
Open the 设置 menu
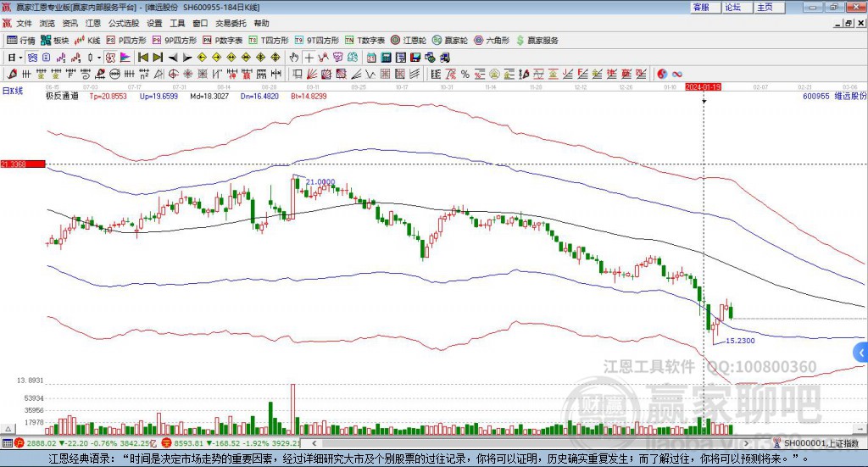tap(154, 23)
